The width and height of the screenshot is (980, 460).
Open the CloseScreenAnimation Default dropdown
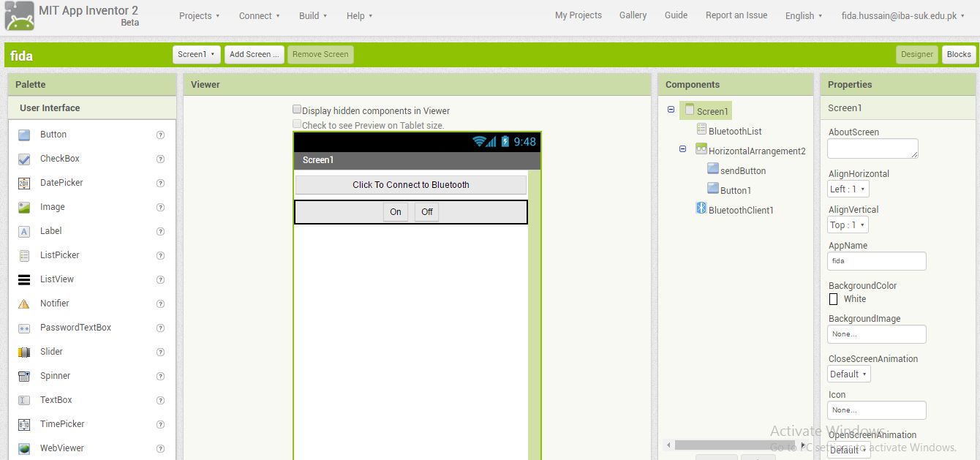(849, 374)
